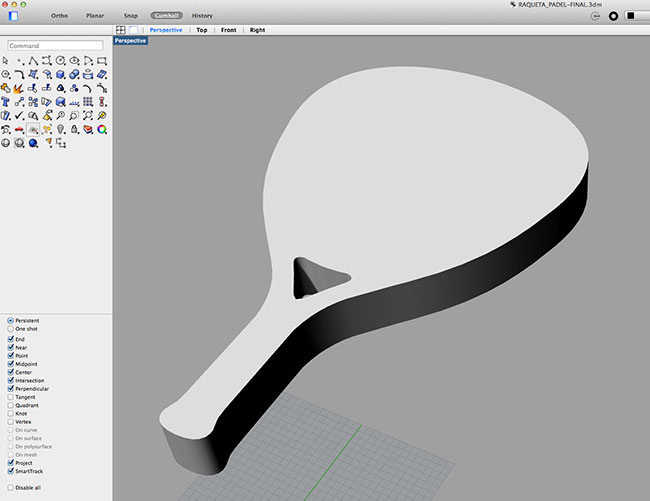The height and width of the screenshot is (501, 650).
Task: Select the One shot radio option
Action: 11,328
